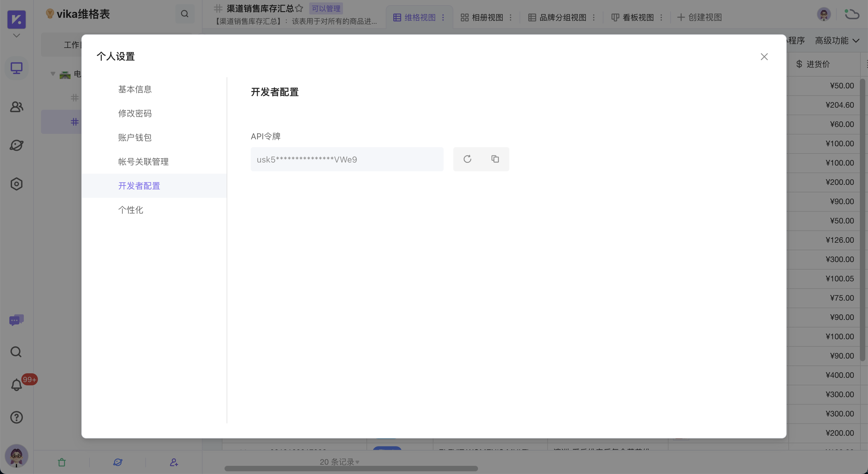868x474 pixels.
Task: Open the chat feedback bubble icon
Action: point(16,320)
